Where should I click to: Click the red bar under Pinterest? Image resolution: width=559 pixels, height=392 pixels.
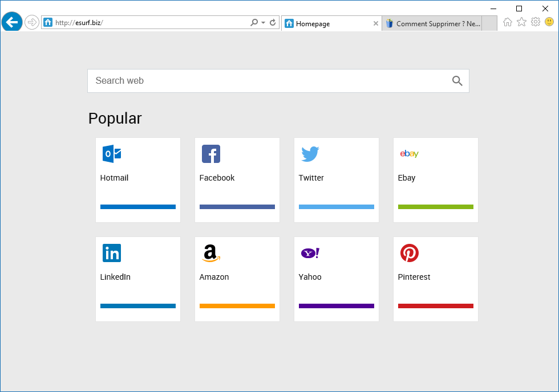coord(436,306)
